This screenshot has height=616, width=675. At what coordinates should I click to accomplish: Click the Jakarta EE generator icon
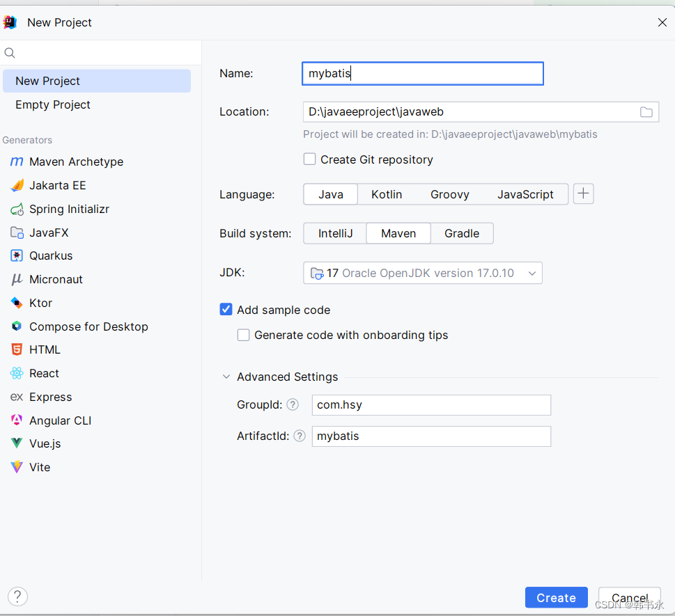tap(17, 185)
